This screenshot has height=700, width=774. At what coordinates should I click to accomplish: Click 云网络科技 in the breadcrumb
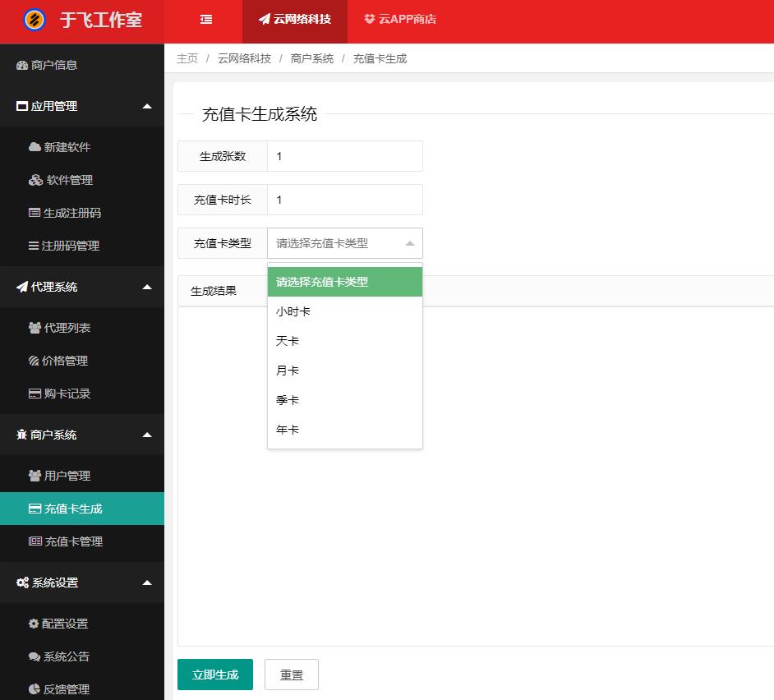tap(244, 59)
